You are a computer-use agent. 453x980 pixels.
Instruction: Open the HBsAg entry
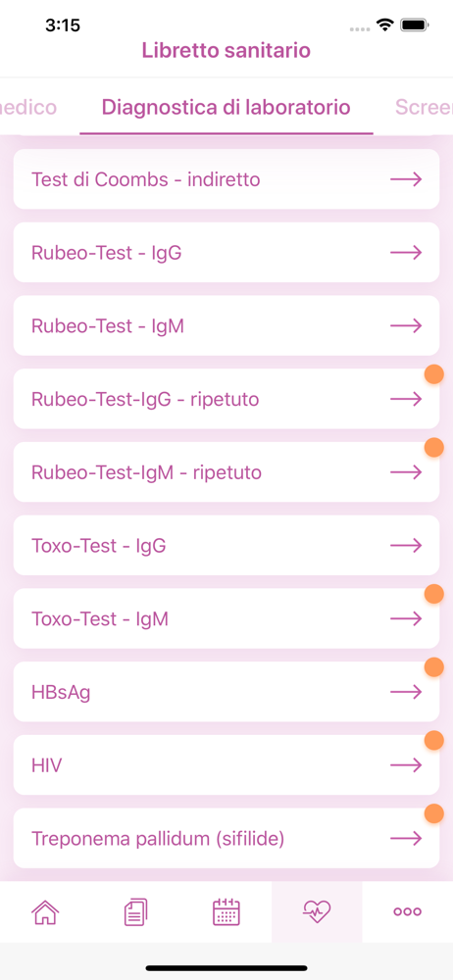(226, 692)
